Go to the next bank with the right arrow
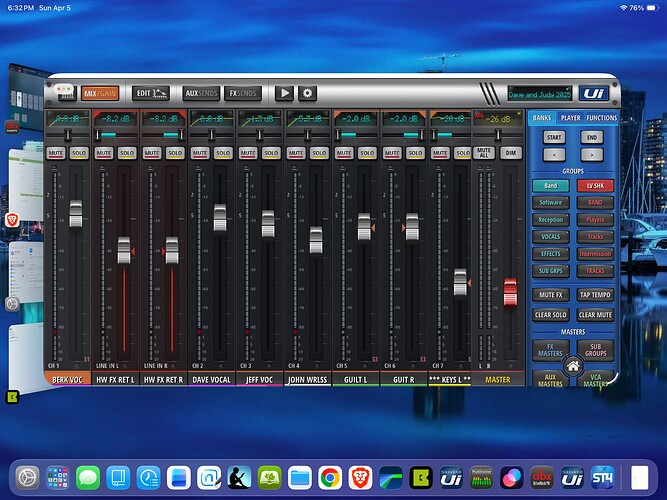 point(592,155)
